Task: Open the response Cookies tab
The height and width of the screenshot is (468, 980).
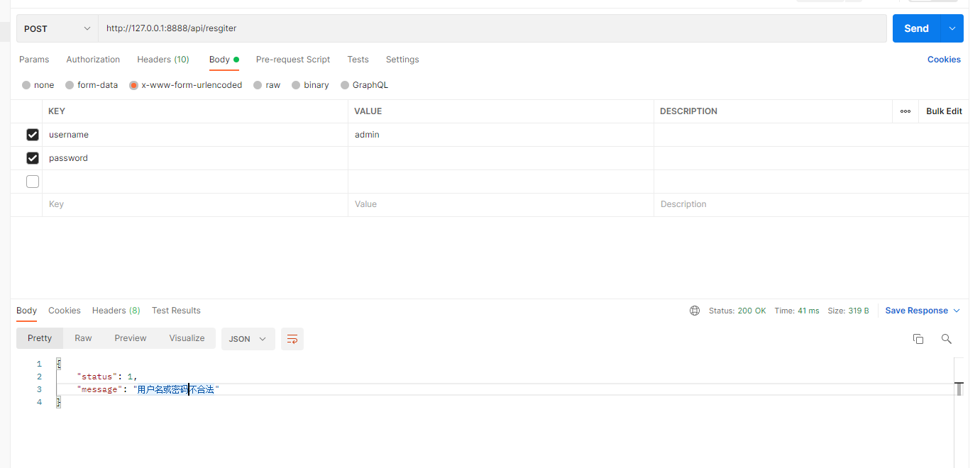Action: click(x=65, y=311)
